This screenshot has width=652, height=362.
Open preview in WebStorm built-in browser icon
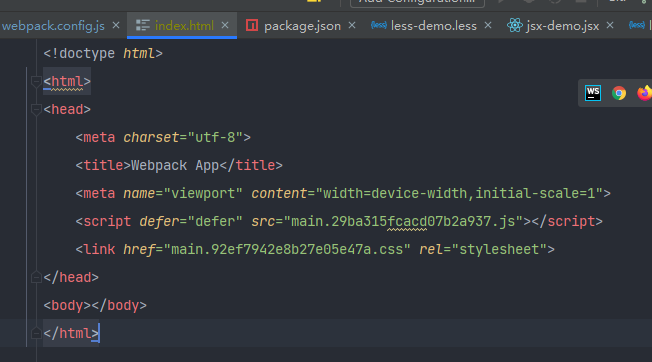[593, 93]
